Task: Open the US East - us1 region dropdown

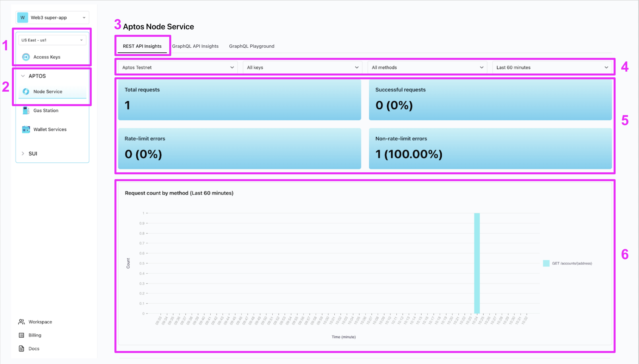Action: pos(52,40)
